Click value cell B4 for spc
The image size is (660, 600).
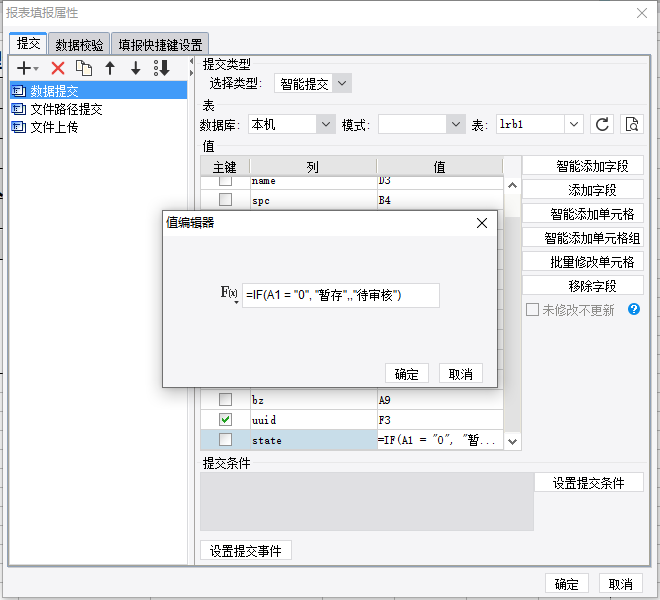tap(440, 200)
